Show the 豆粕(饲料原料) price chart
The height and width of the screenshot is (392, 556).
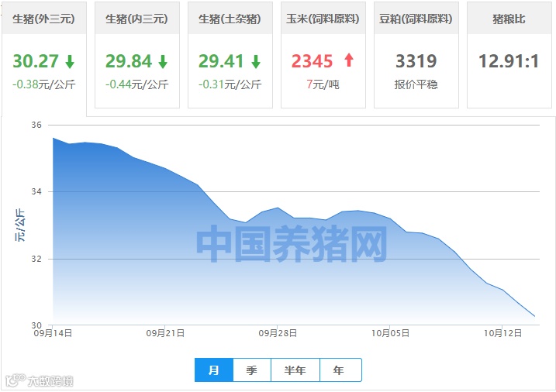(x=416, y=55)
